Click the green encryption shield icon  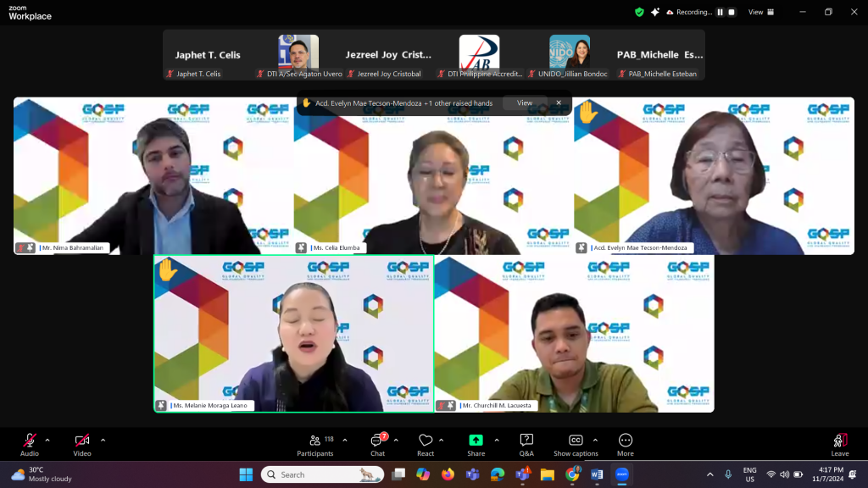tap(639, 12)
